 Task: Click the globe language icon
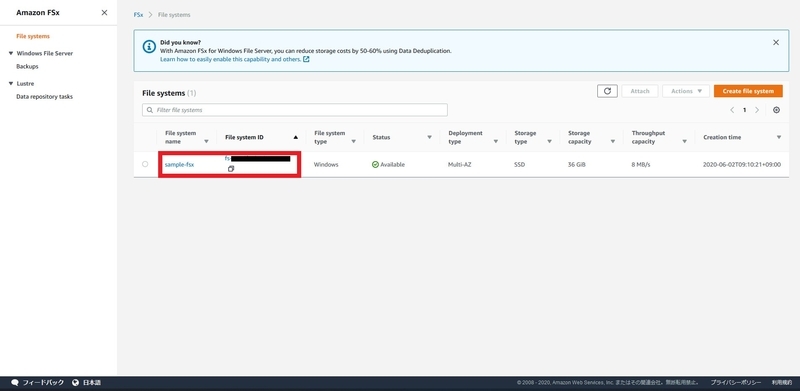[76, 382]
